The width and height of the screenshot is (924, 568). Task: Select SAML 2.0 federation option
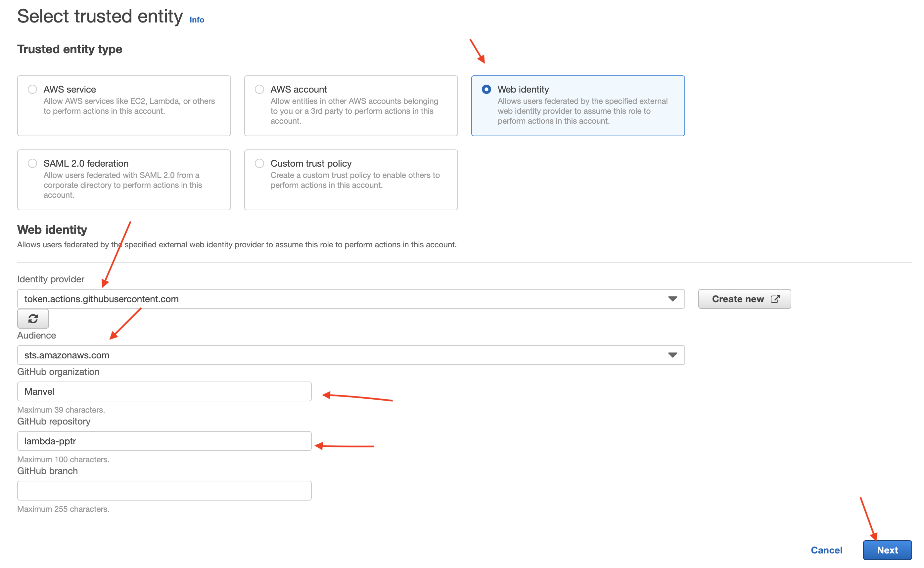tap(32, 163)
